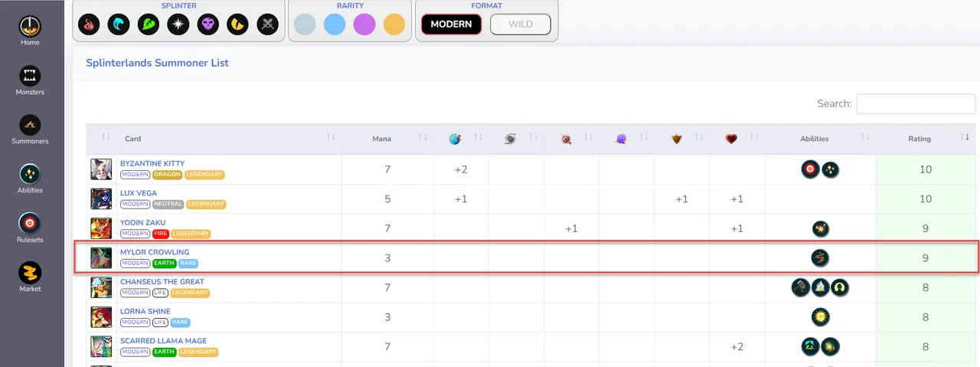The width and height of the screenshot is (980, 367).
Task: Click Scarred Llama Mage's second ability icon
Action: pyautogui.click(x=831, y=347)
